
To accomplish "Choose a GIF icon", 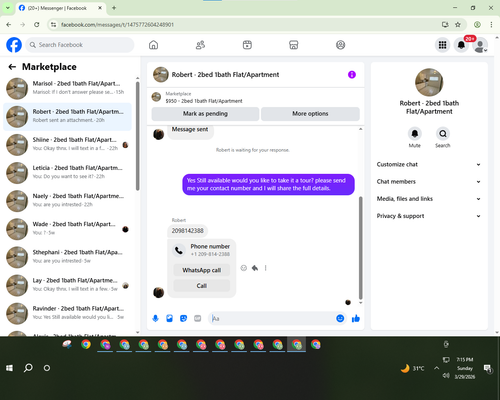I will (198, 318).
